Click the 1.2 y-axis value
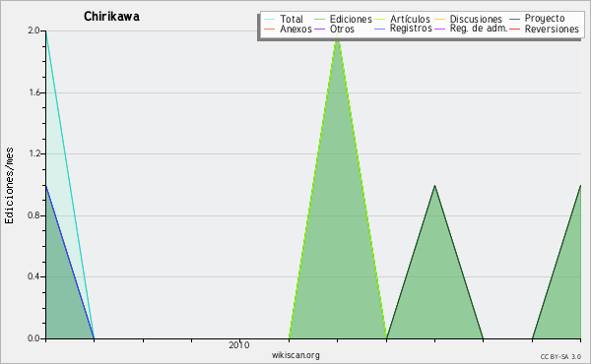 click(34, 153)
